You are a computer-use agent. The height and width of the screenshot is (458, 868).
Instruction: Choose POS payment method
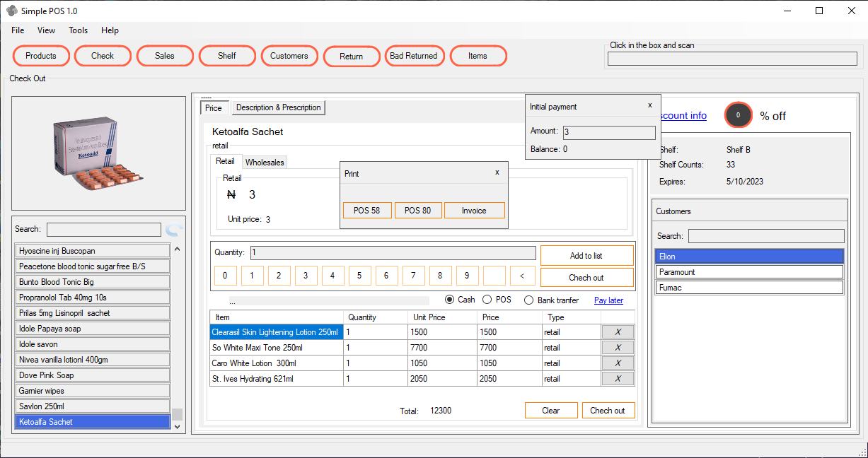point(487,300)
